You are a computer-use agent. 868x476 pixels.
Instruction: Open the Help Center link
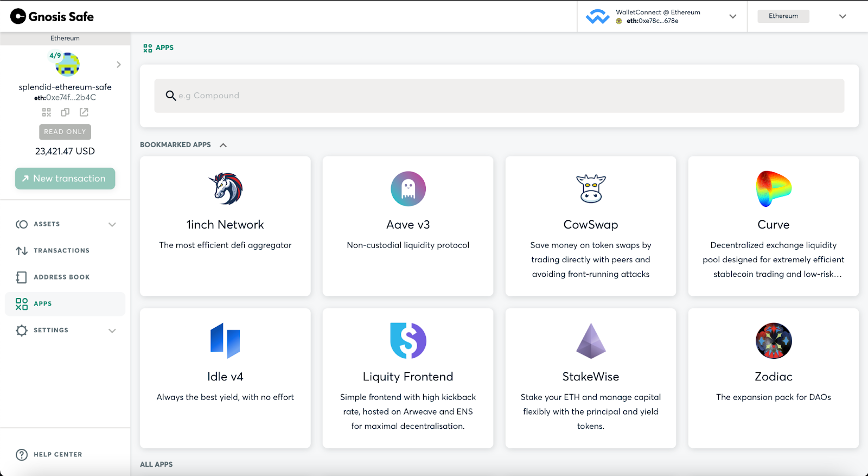(58, 455)
